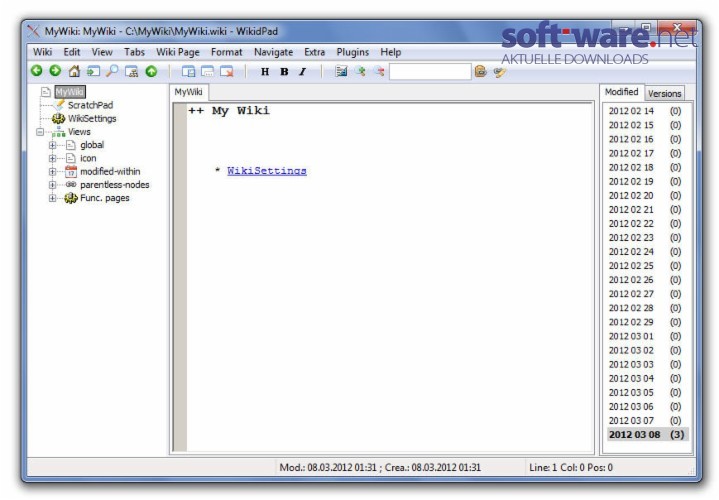Follow the WikiSettings link in editor

(267, 171)
